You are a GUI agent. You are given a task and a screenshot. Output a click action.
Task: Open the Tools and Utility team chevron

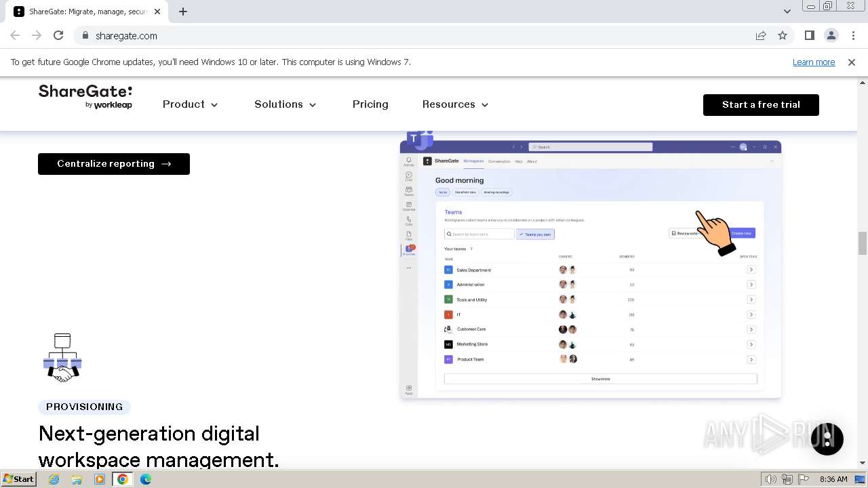tap(751, 300)
